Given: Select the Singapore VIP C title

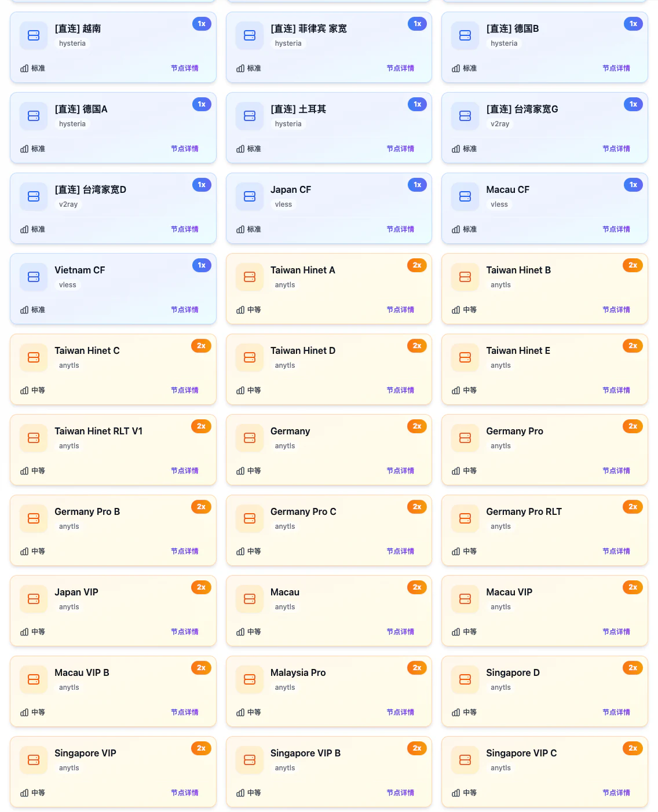Looking at the screenshot, I should point(521,753).
